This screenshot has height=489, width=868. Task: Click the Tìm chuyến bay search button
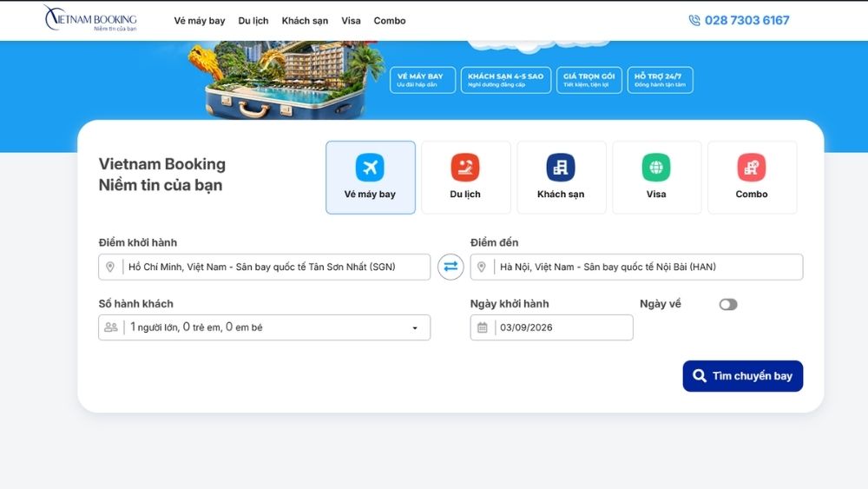[742, 376]
